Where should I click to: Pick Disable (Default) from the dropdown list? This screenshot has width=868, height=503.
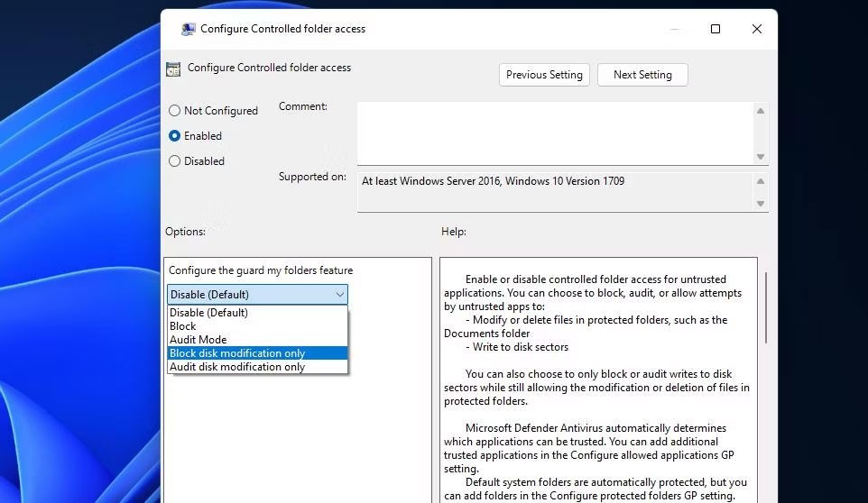click(208, 313)
